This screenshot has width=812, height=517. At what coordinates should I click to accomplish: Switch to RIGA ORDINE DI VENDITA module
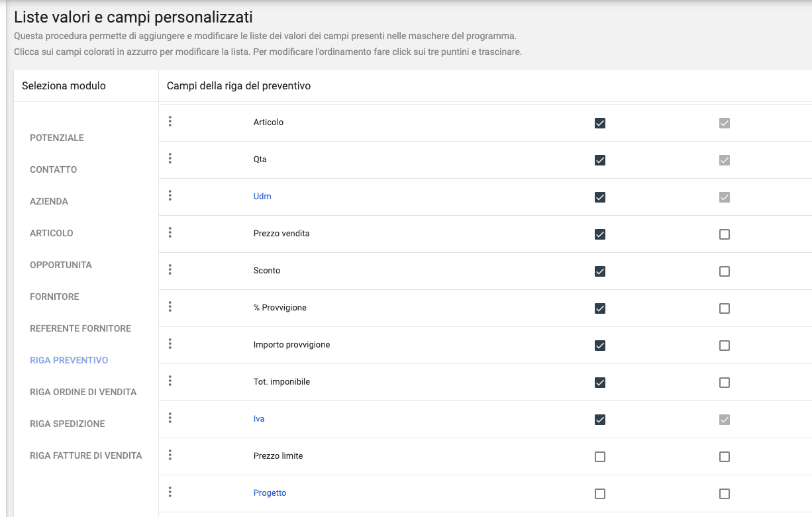click(x=83, y=392)
